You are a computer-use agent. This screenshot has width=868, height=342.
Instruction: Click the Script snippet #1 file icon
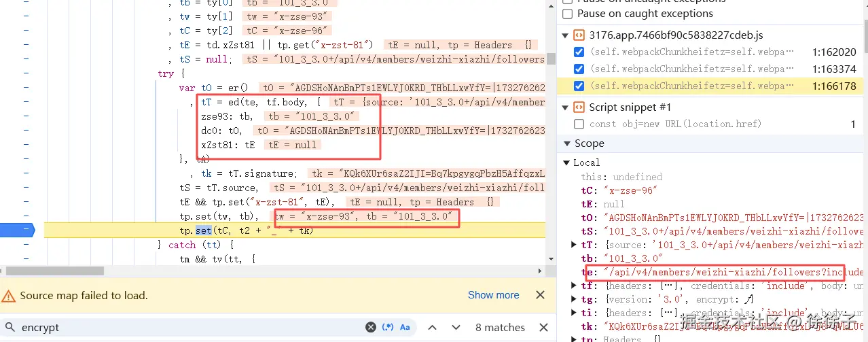pyautogui.click(x=579, y=107)
